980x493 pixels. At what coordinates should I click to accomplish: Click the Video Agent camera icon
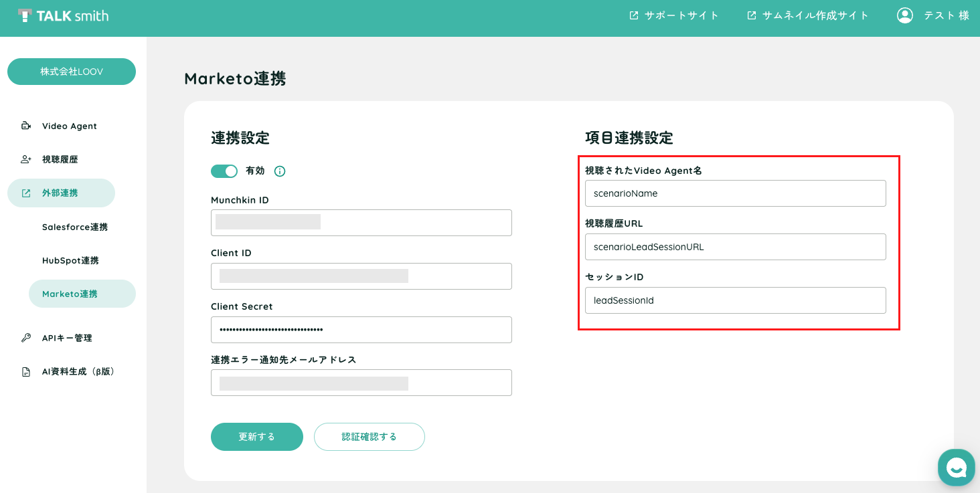(x=26, y=126)
